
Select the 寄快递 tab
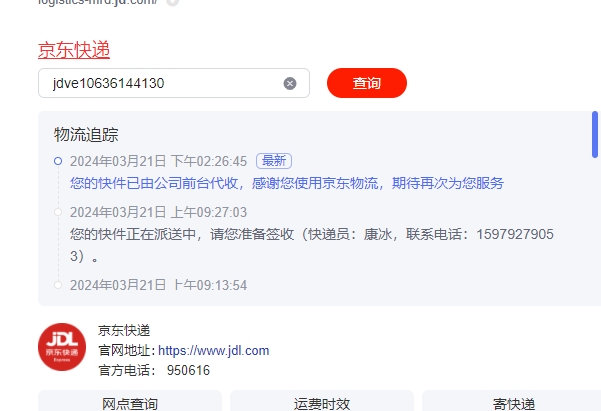point(514,401)
